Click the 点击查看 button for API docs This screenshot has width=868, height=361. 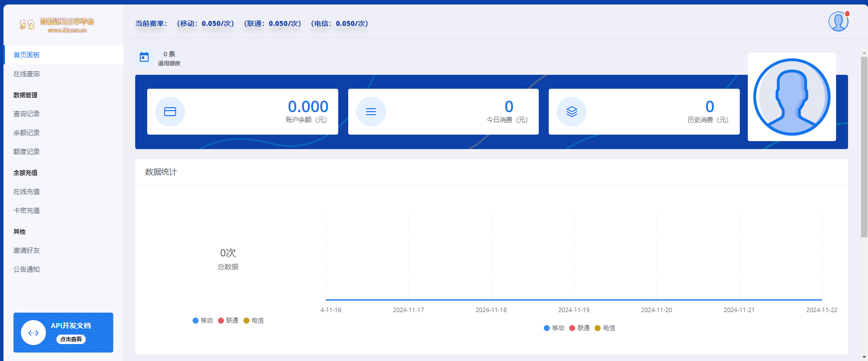point(71,339)
